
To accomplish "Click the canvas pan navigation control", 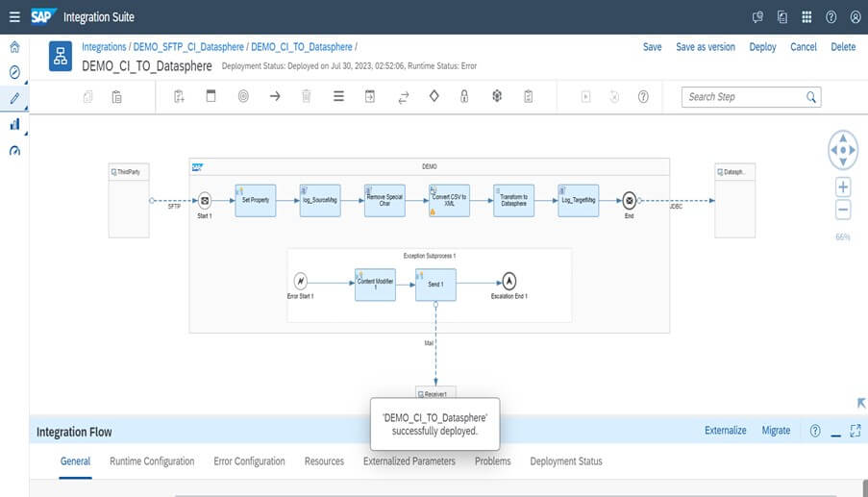I will point(843,150).
